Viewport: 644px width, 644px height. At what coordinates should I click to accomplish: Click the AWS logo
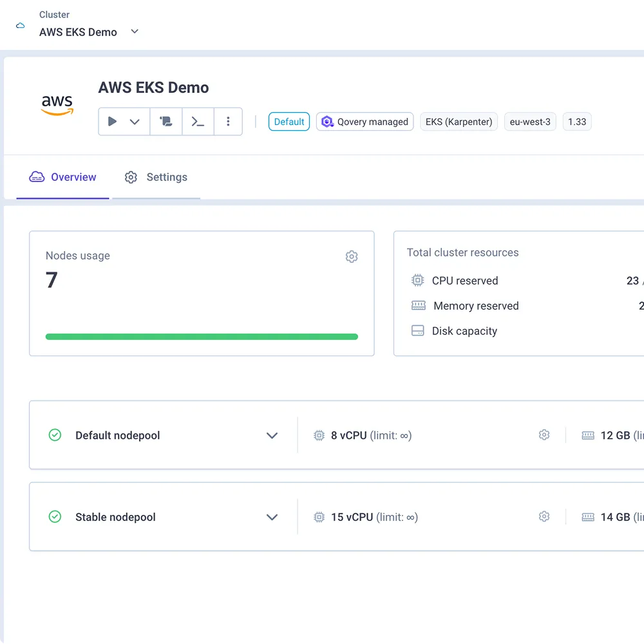57,105
